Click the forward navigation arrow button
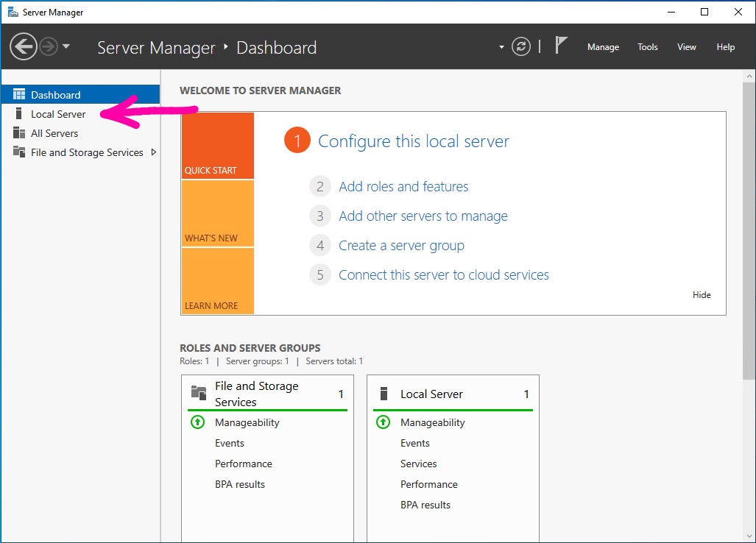The image size is (756, 543). [49, 47]
